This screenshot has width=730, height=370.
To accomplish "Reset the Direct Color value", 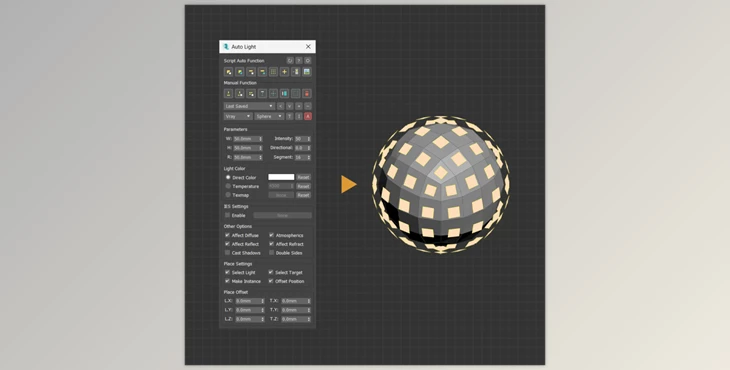I will coord(303,177).
